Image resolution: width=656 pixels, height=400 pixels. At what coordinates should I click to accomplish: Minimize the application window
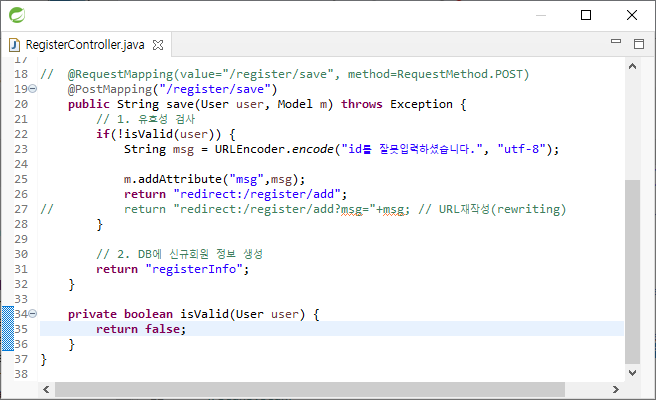click(541, 15)
